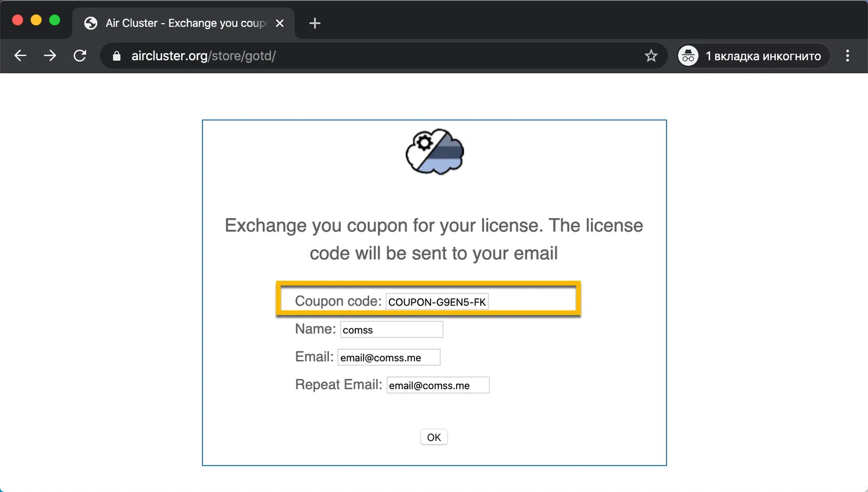
Task: Focus the Name input field
Action: click(392, 329)
